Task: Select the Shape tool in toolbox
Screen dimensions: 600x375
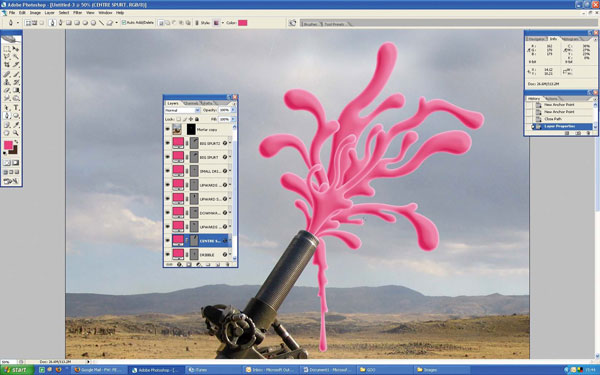Action: click(16, 115)
